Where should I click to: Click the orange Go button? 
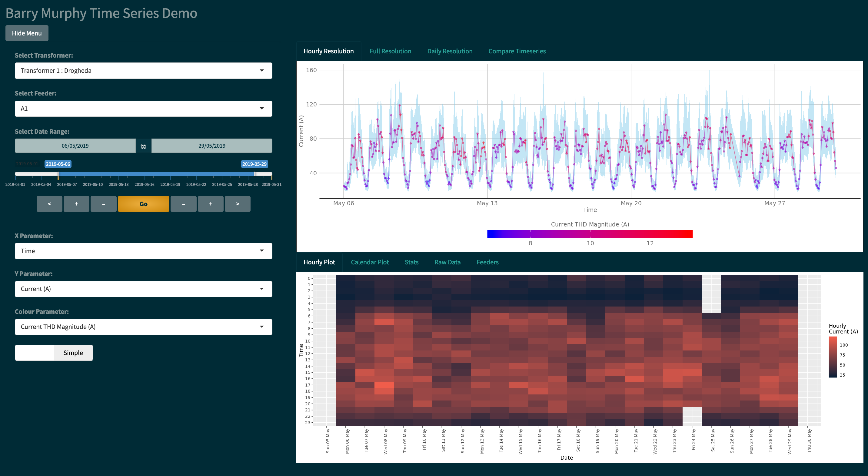[x=143, y=204]
